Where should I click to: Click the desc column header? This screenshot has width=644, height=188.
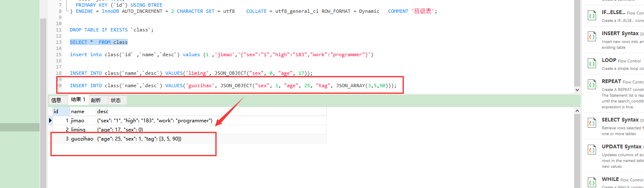point(211,112)
